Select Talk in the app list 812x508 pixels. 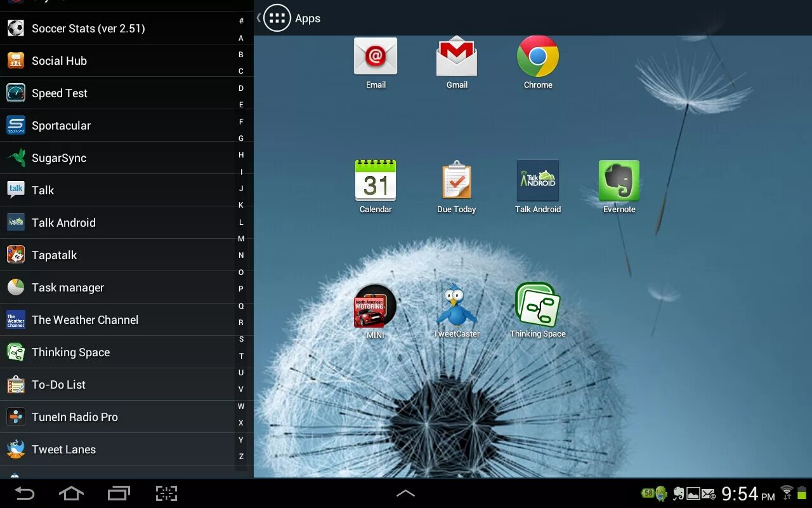117,190
